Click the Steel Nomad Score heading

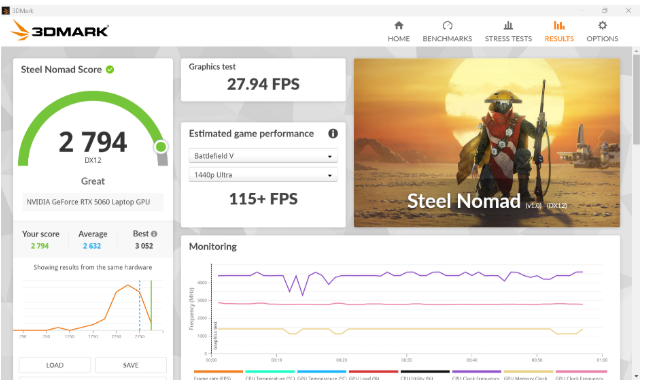pyautogui.click(x=61, y=70)
